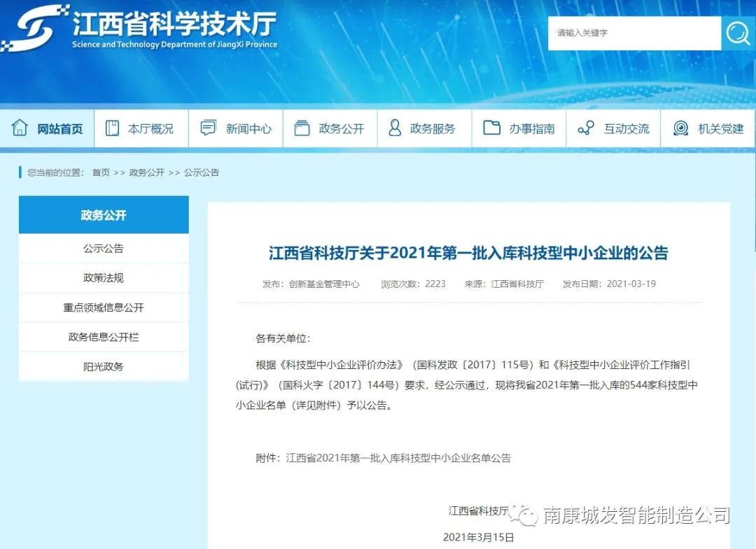
Task: Click the person icon beside 政务服务
Action: click(395, 128)
